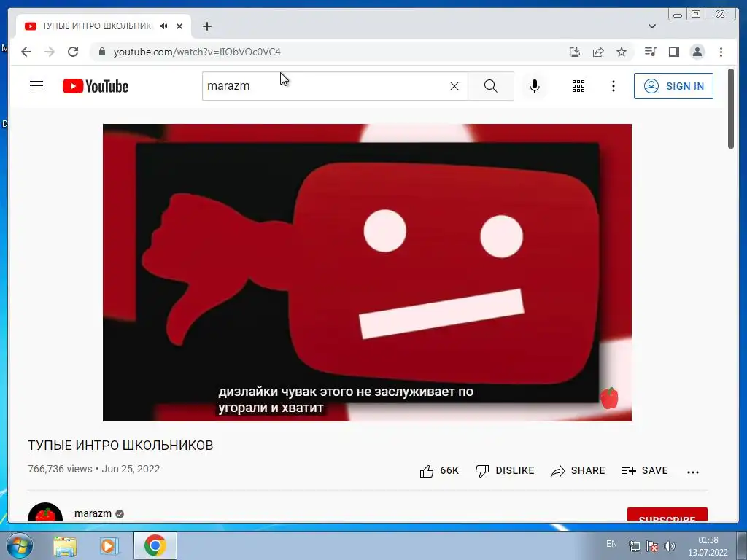Like the video with thumbs up
This screenshot has height=560, width=747.
[438, 470]
